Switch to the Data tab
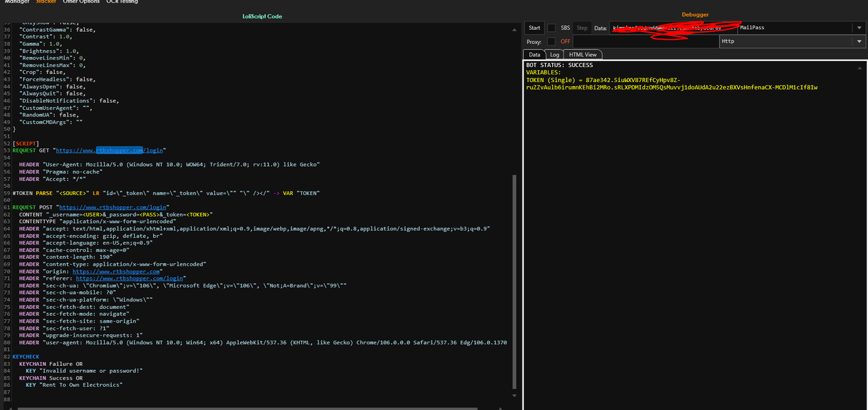 pos(534,54)
